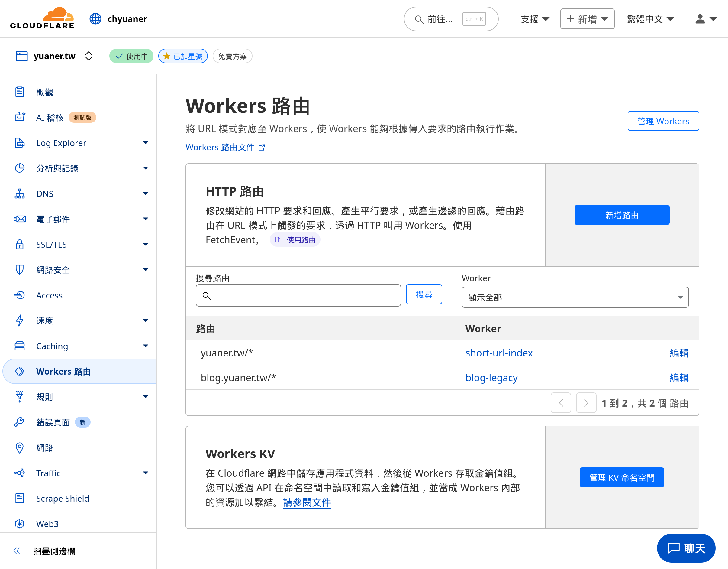Expand the 網路安全 submenu arrow
The height and width of the screenshot is (569, 728).
pyautogui.click(x=146, y=269)
